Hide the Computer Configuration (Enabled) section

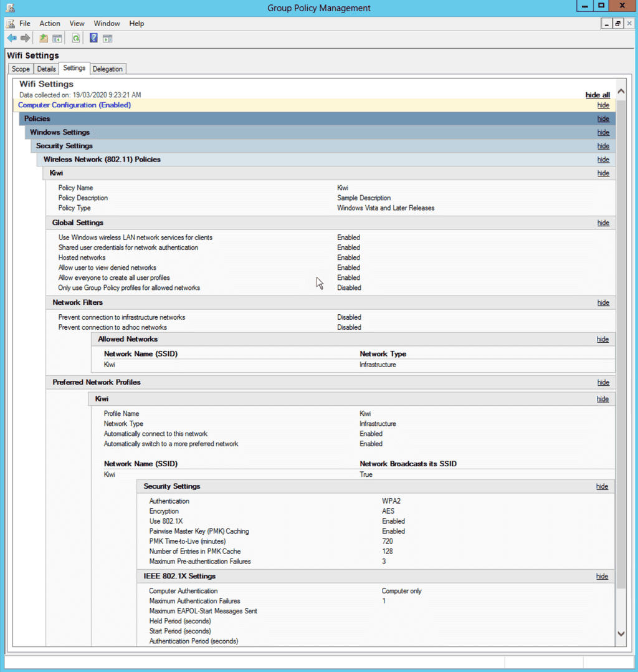(603, 105)
